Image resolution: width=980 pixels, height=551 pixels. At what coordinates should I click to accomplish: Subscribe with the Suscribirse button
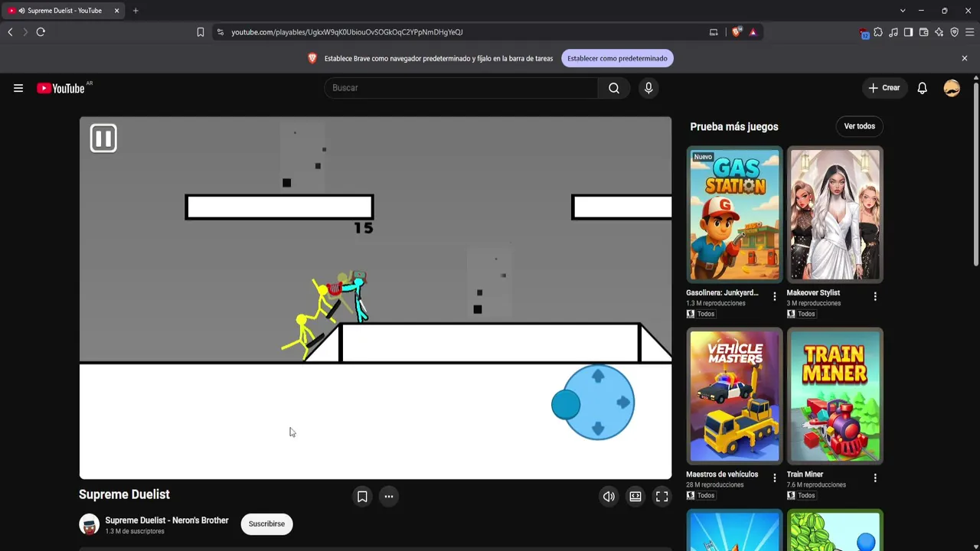point(266,524)
